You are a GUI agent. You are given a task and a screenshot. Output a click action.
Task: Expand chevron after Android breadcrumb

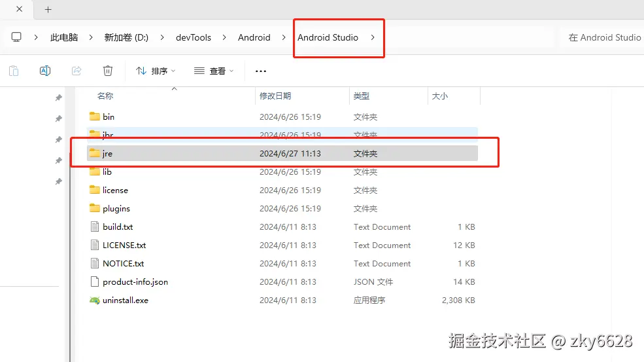tap(284, 37)
